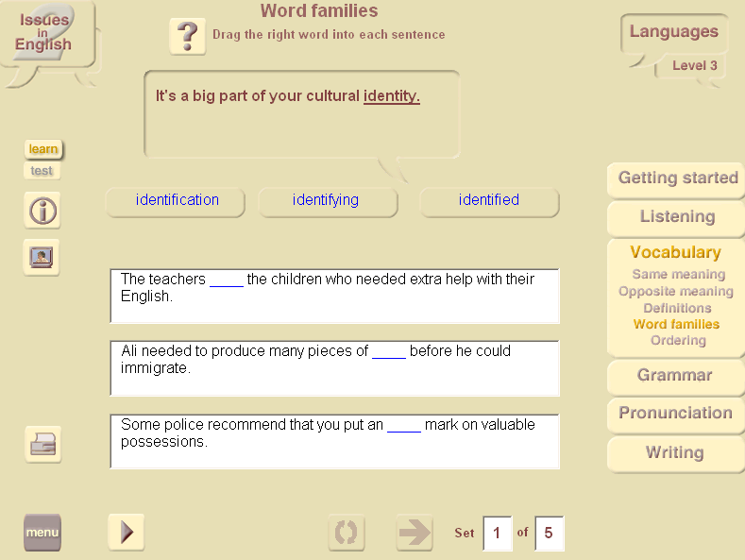Click the blank in the teachers sentence
The width and height of the screenshot is (745, 560).
coord(227,280)
